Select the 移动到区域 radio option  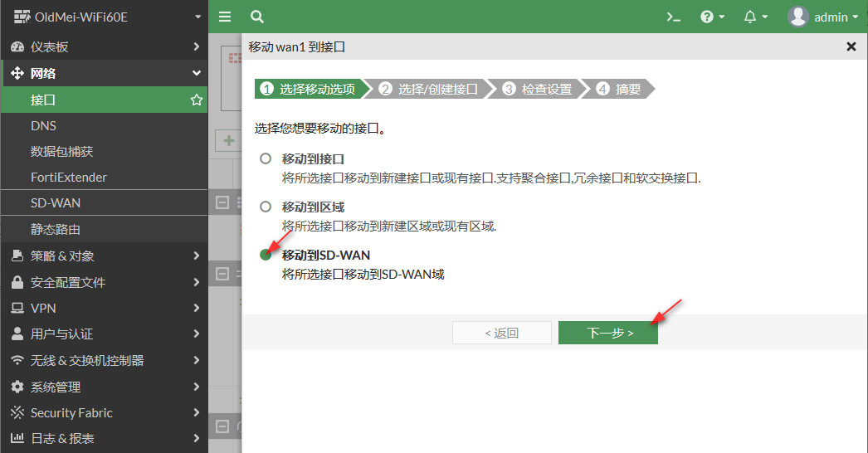tap(266, 207)
